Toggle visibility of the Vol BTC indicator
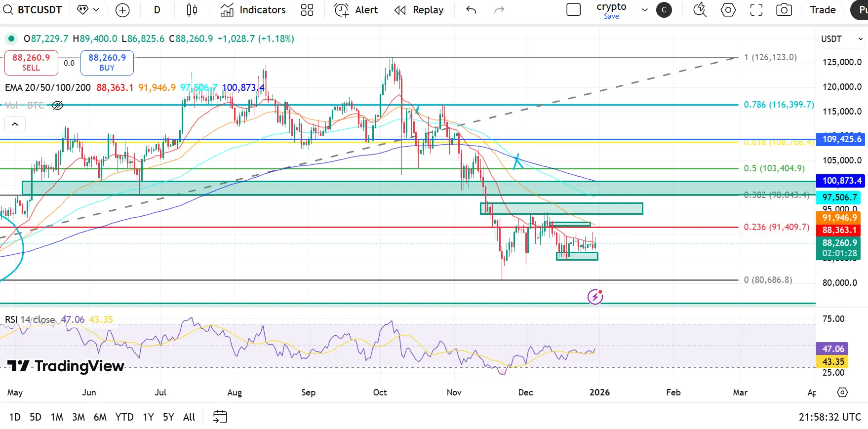 (58, 105)
